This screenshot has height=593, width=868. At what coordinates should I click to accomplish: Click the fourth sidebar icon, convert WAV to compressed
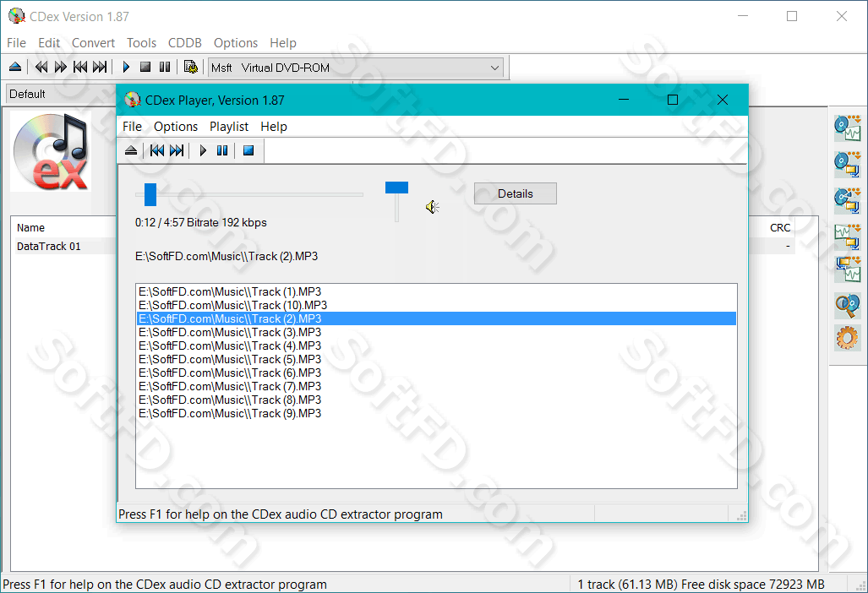tap(848, 237)
